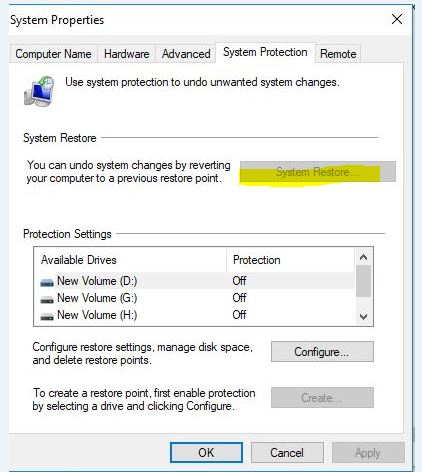Go to the Advanced tab
The width and height of the screenshot is (422, 472).
[186, 54]
